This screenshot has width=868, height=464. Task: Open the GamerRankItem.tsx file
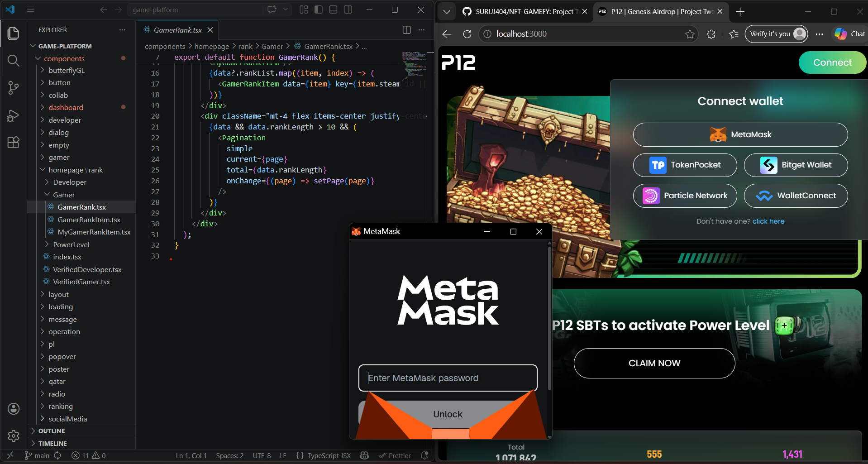[89, 220]
